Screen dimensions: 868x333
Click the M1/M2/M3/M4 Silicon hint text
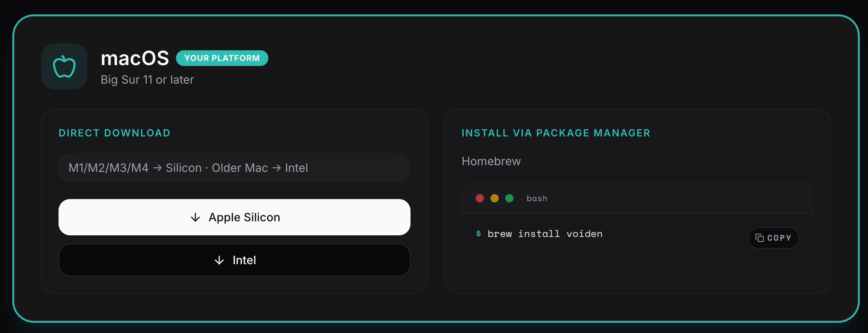[x=188, y=168]
